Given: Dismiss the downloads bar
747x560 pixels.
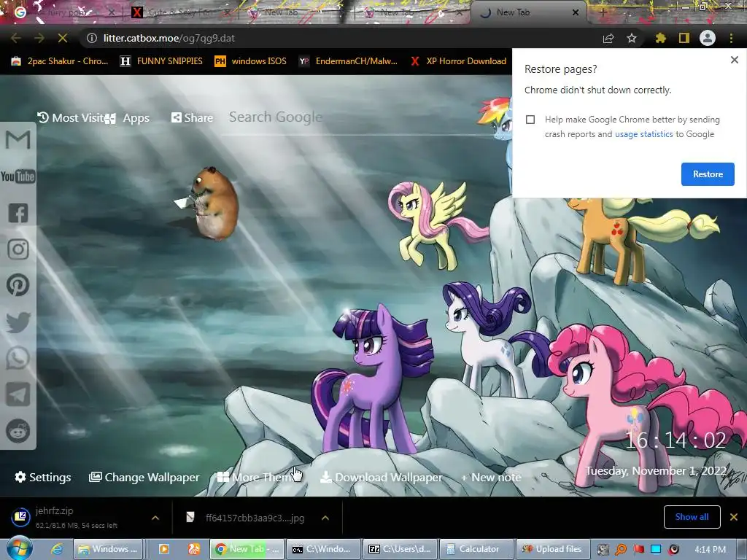Looking at the screenshot, I should pos(734,517).
